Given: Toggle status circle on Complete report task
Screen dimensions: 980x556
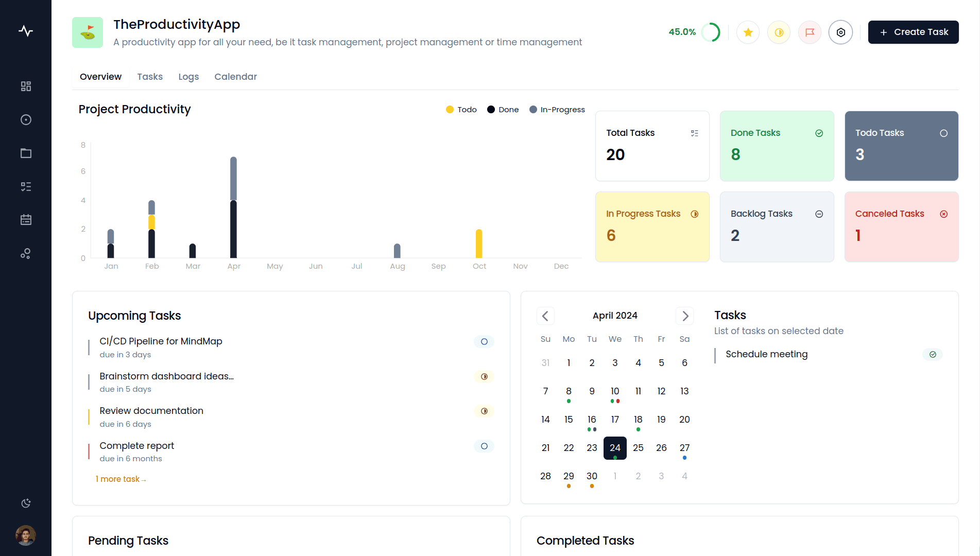Looking at the screenshot, I should [x=484, y=446].
